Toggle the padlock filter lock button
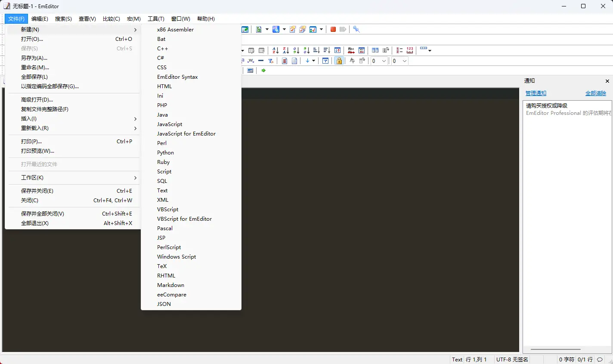This screenshot has height=364, width=613. coord(339,61)
